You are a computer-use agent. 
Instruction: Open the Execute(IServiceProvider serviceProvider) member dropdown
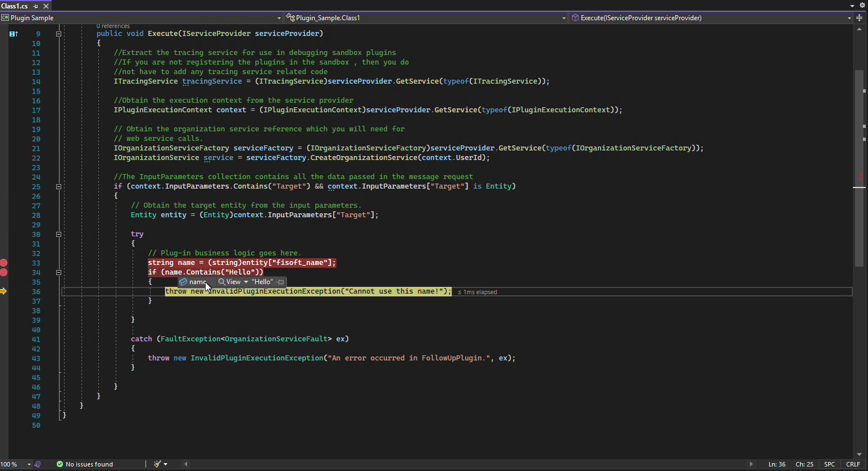(x=849, y=17)
